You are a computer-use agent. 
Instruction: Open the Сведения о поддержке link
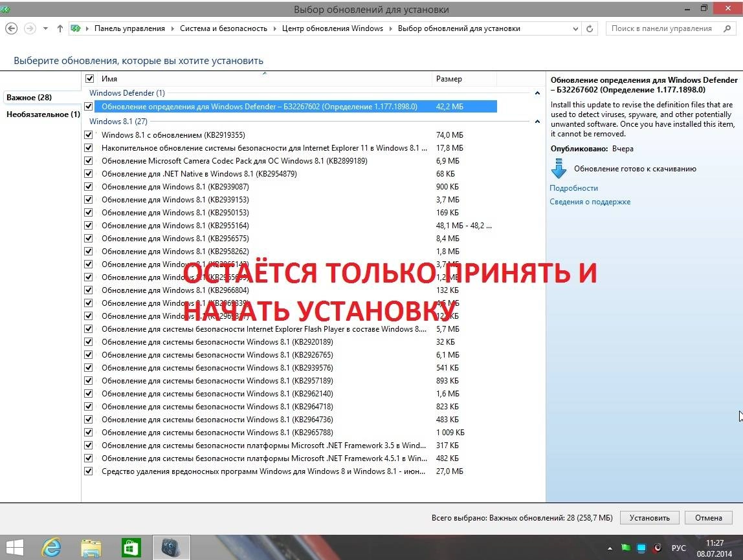point(590,202)
